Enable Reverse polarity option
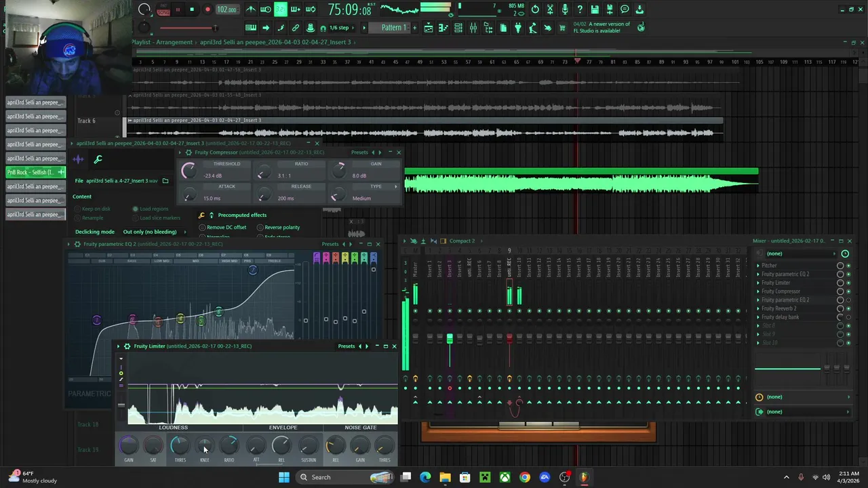Viewport: 868px width, 488px height. tap(279, 227)
